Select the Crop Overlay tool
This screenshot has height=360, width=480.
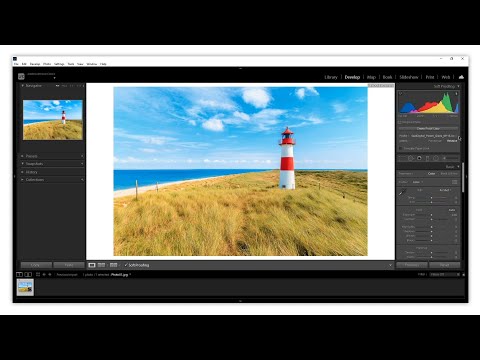coord(402,158)
